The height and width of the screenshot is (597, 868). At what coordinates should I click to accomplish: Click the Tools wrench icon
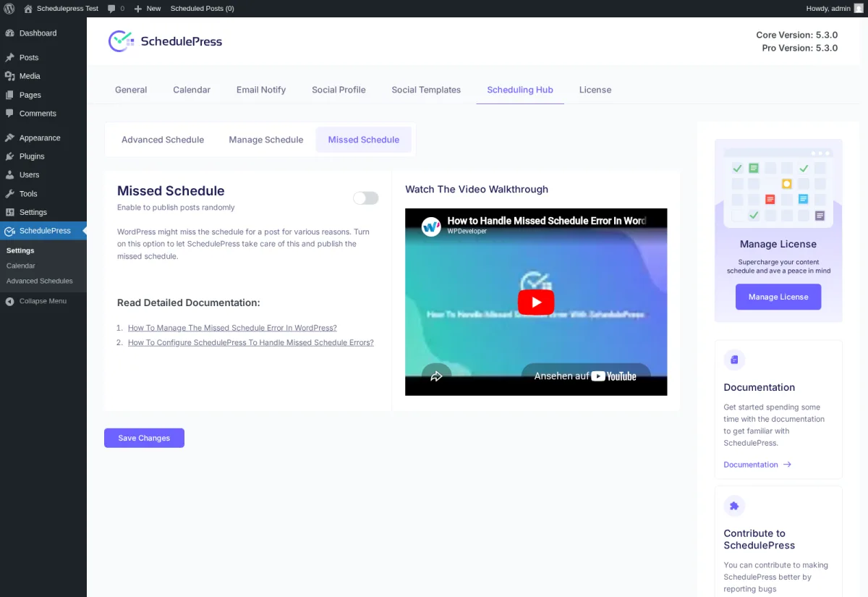click(9, 194)
